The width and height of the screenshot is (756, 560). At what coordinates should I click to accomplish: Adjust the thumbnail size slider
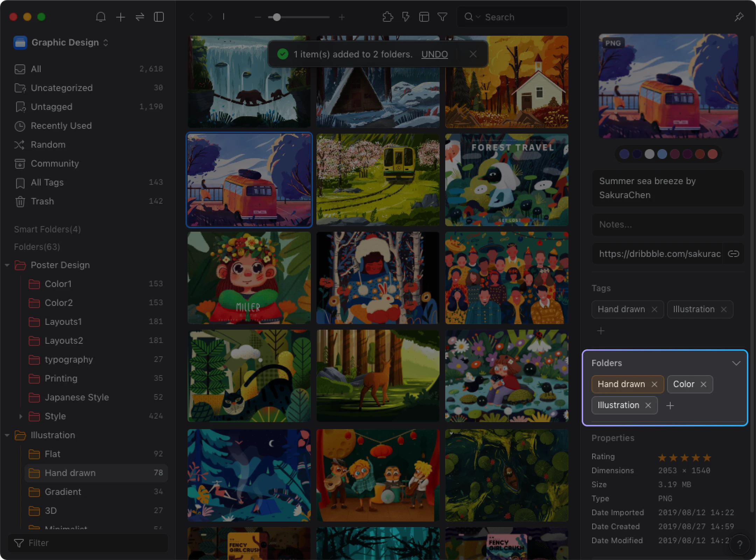(x=299, y=17)
